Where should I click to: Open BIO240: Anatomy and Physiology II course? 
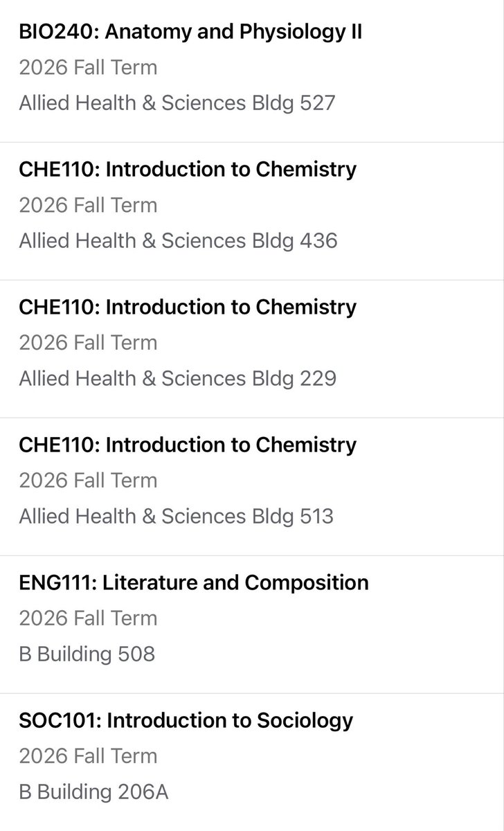pos(252,71)
